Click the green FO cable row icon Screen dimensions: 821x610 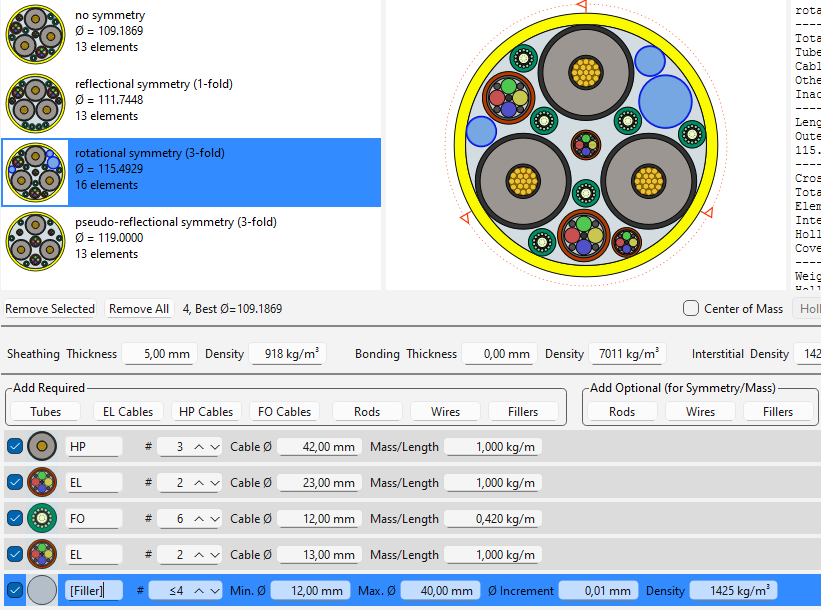[42, 518]
